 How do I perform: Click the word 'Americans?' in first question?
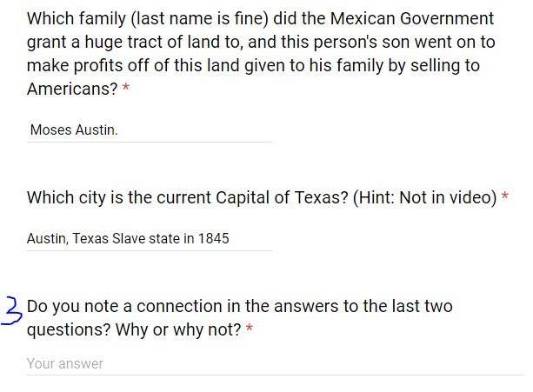[72, 89]
